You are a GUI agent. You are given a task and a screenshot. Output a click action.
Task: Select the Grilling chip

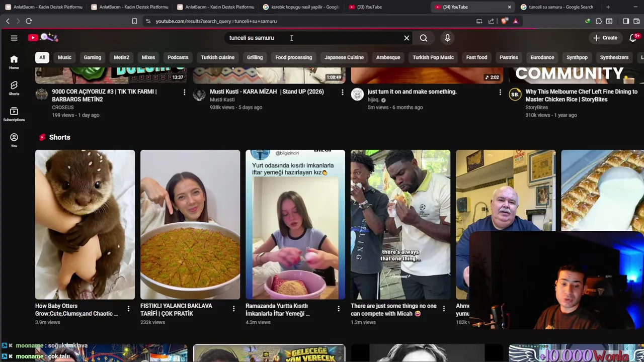click(x=255, y=57)
